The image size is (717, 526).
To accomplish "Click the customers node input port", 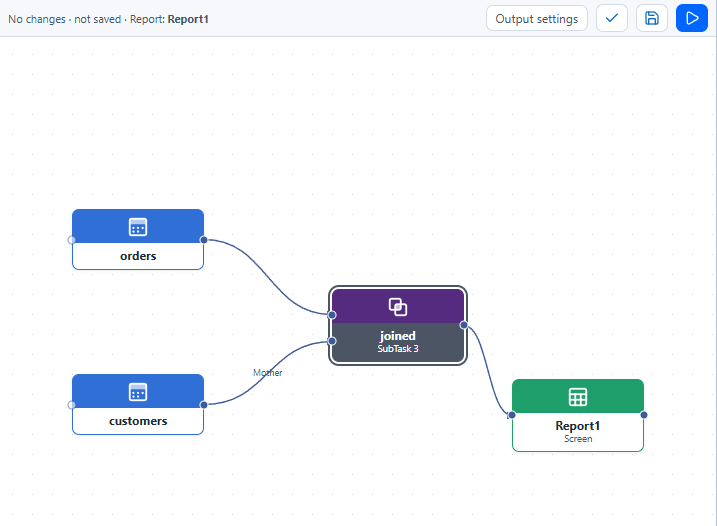I will tap(71, 404).
